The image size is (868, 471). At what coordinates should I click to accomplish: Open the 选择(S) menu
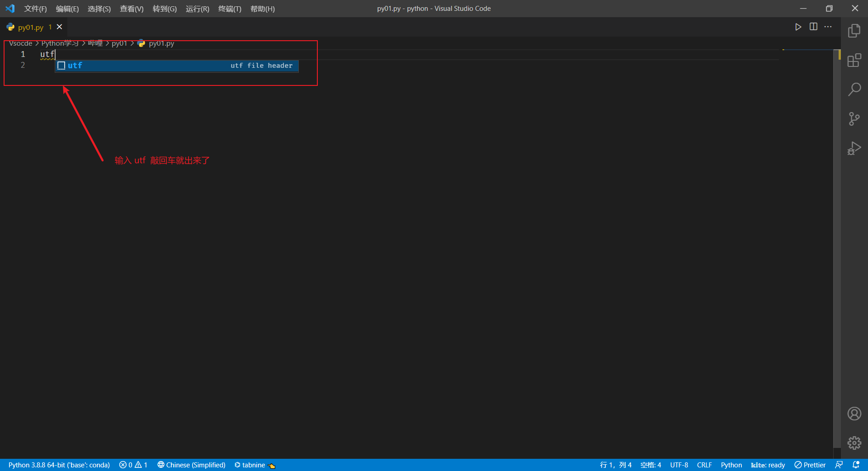99,9
